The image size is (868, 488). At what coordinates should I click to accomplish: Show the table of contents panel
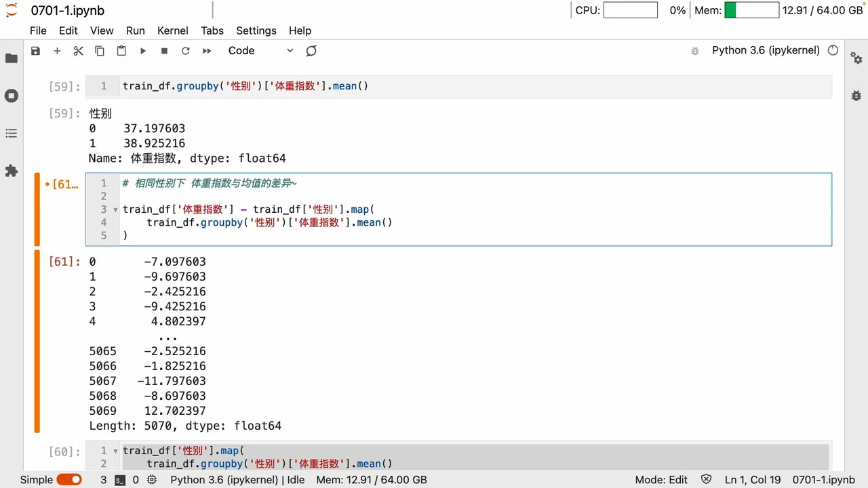coord(12,134)
